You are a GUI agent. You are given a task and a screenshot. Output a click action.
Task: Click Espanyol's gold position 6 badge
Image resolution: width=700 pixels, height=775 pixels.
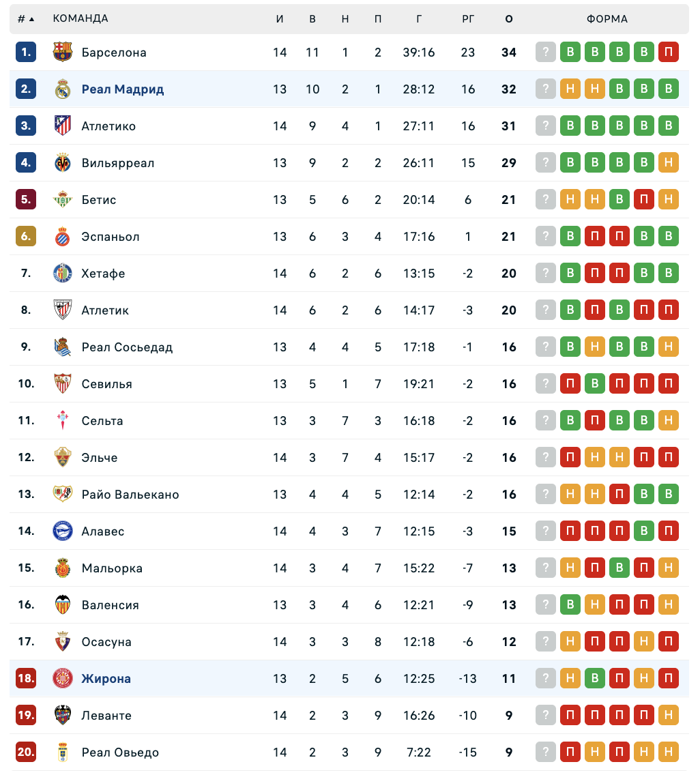(x=26, y=237)
